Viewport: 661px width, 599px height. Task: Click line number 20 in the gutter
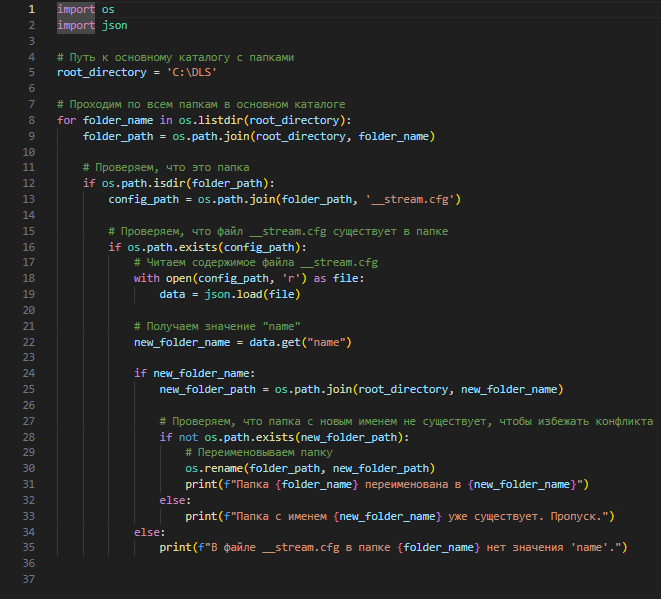pos(29,311)
